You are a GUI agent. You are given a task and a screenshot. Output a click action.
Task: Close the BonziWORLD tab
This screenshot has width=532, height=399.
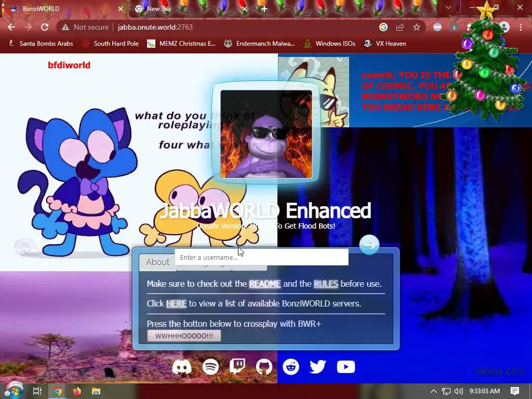[121, 9]
